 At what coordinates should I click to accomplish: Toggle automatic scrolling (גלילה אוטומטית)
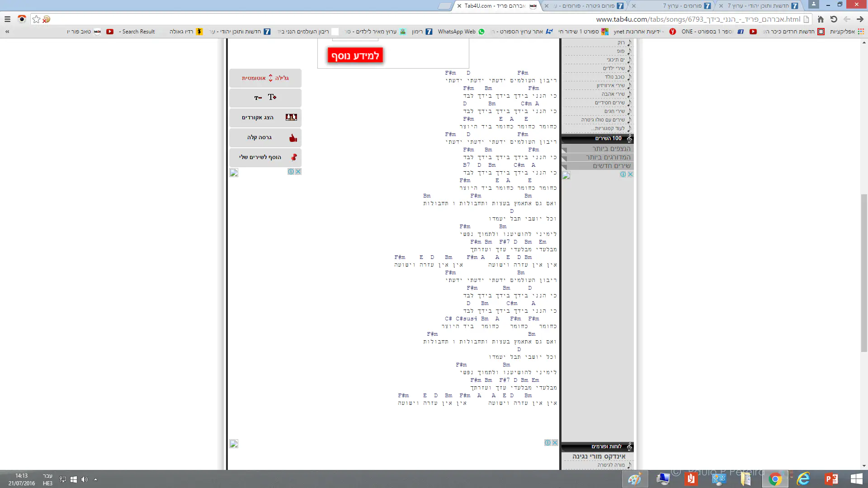(265, 78)
